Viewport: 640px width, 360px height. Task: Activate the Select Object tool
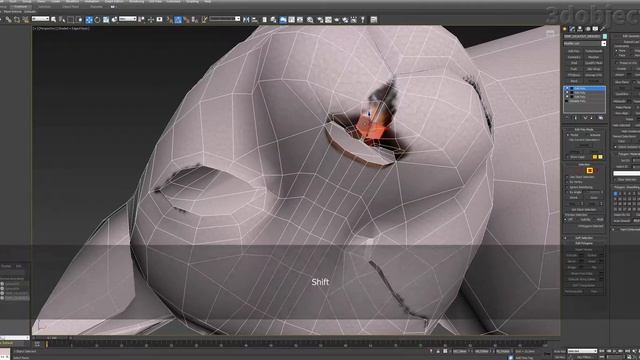pos(53,19)
